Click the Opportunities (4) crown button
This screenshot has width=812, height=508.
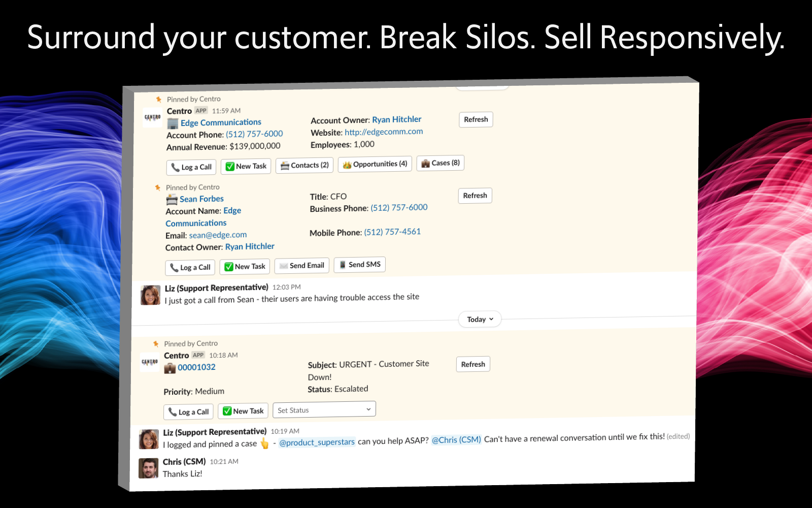[375, 164]
